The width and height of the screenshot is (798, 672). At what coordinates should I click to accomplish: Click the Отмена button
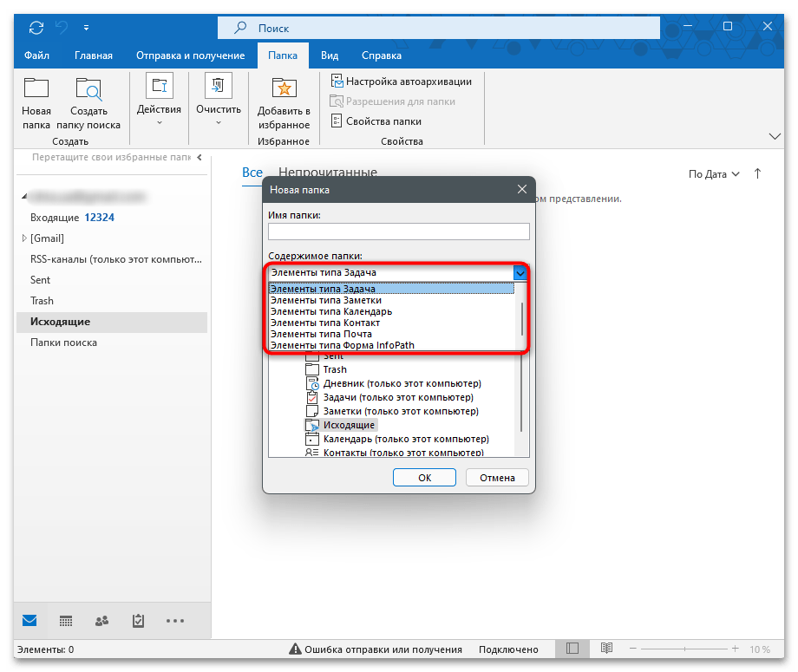pyautogui.click(x=497, y=478)
